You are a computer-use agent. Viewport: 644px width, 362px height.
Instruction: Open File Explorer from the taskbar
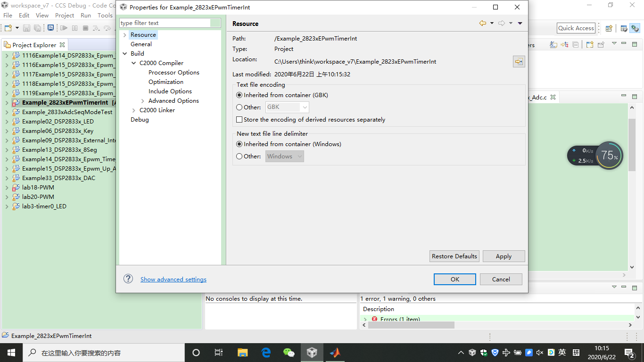tap(242, 352)
